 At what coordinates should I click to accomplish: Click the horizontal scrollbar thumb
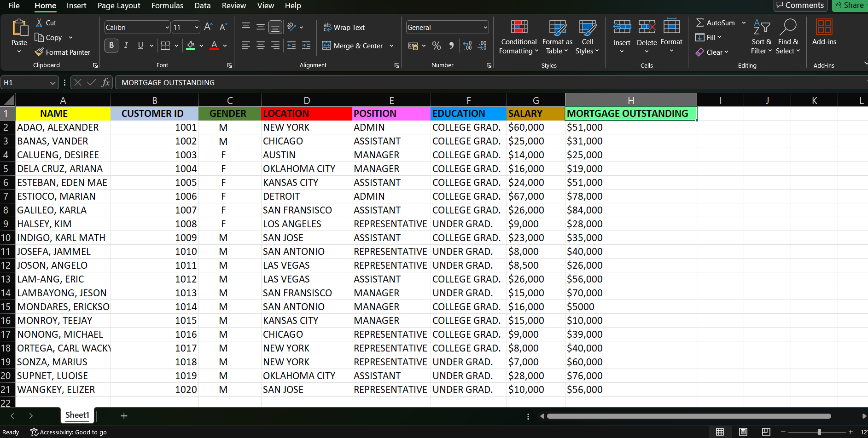pos(689,416)
